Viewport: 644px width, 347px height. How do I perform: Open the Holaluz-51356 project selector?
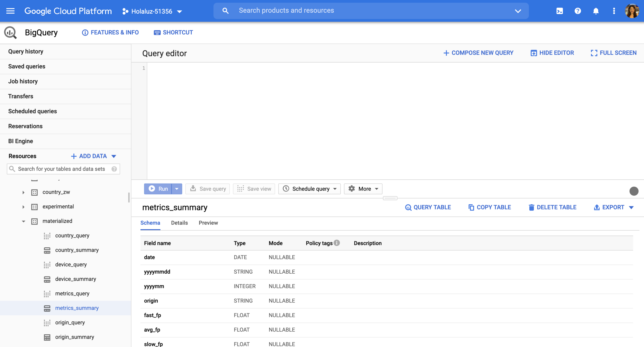[152, 11]
